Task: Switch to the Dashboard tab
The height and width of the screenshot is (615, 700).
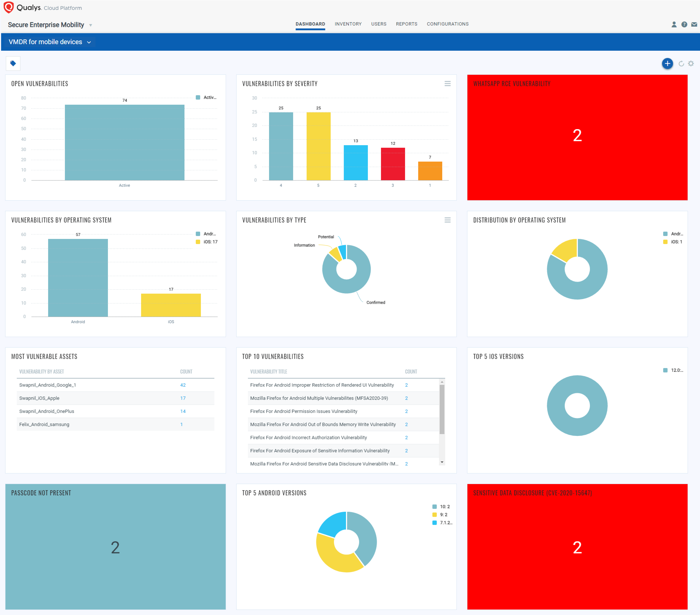Action: coord(310,24)
